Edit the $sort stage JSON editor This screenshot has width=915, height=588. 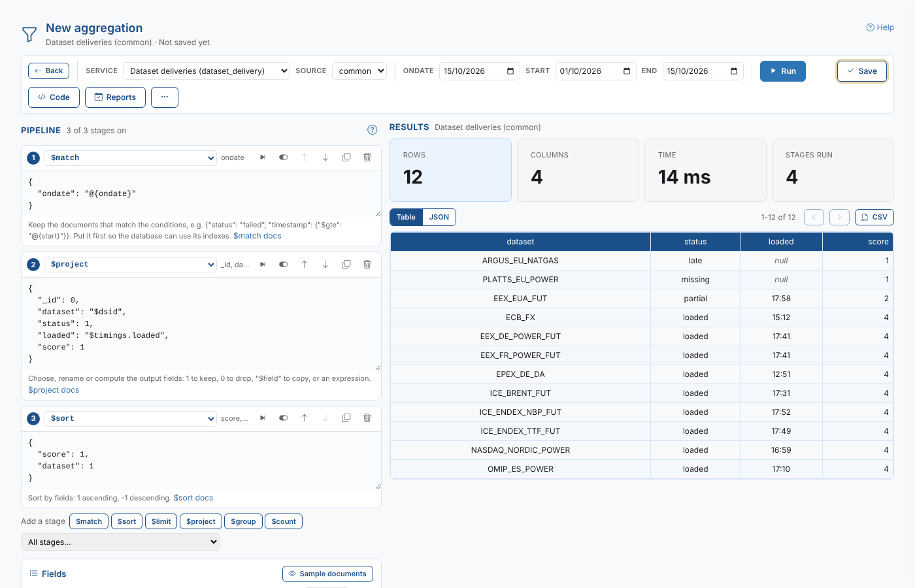201,461
